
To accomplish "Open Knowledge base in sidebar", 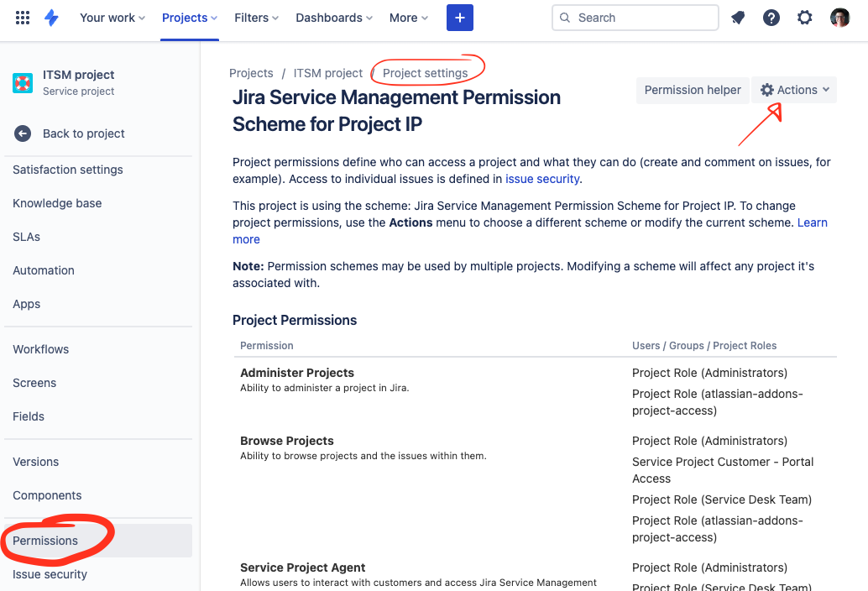I will point(57,203).
